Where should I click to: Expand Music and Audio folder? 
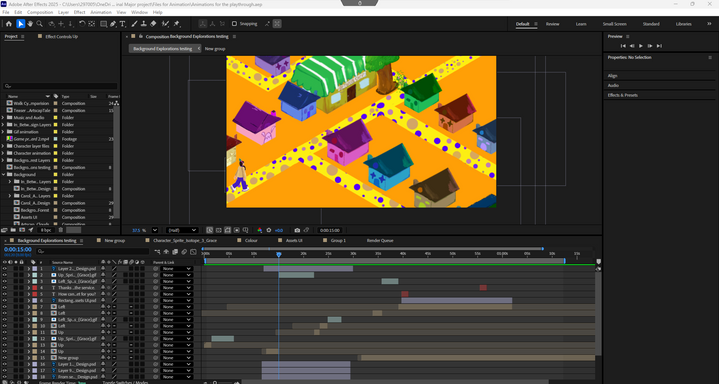[x=3, y=117]
